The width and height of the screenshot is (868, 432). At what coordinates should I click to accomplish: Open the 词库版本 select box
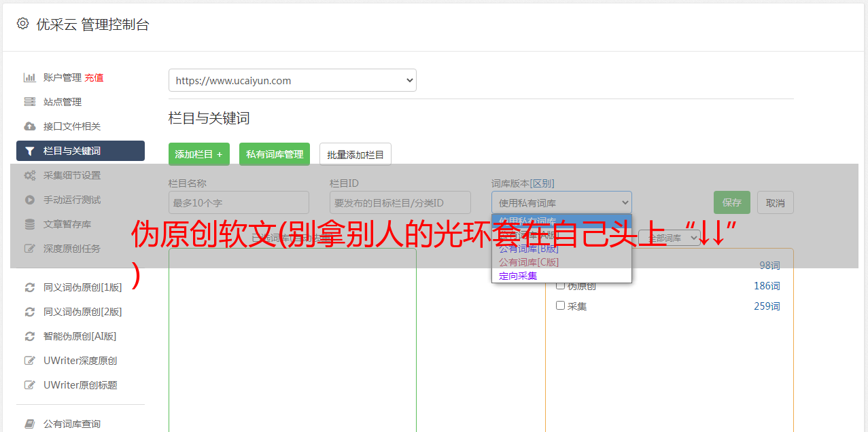561,202
